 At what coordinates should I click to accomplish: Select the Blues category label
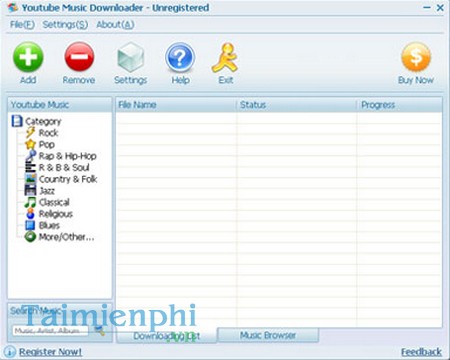(x=49, y=225)
